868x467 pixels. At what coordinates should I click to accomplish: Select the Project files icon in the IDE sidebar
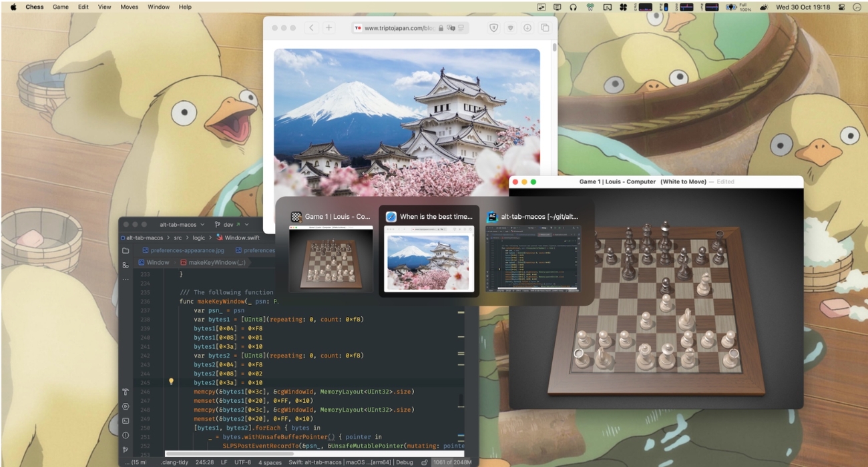coord(126,251)
